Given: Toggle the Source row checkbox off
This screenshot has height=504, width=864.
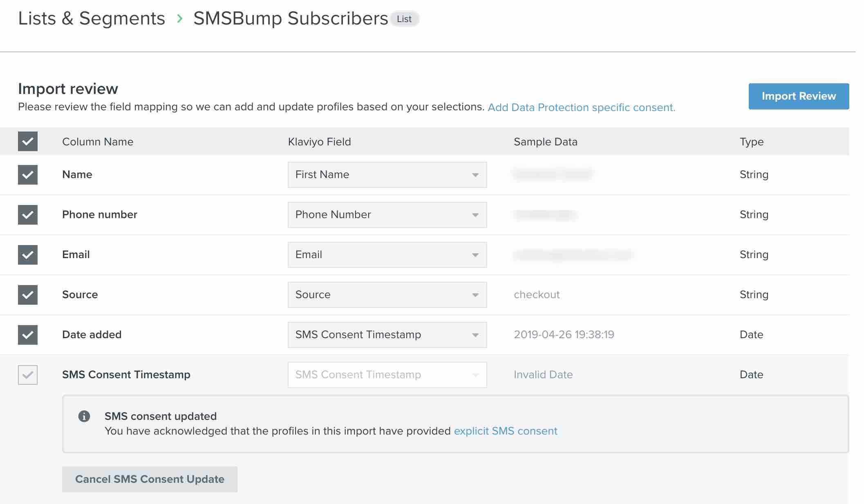Looking at the screenshot, I should coord(28,294).
